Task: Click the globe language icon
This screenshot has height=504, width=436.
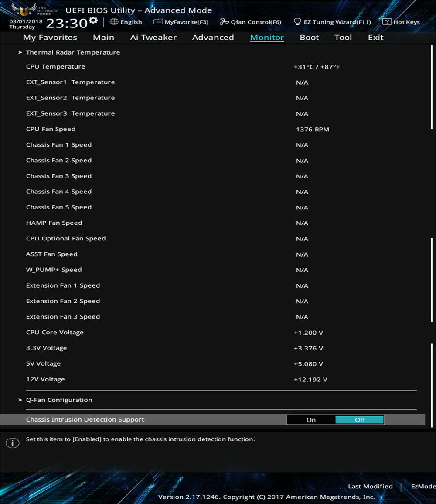Action: coord(114,21)
